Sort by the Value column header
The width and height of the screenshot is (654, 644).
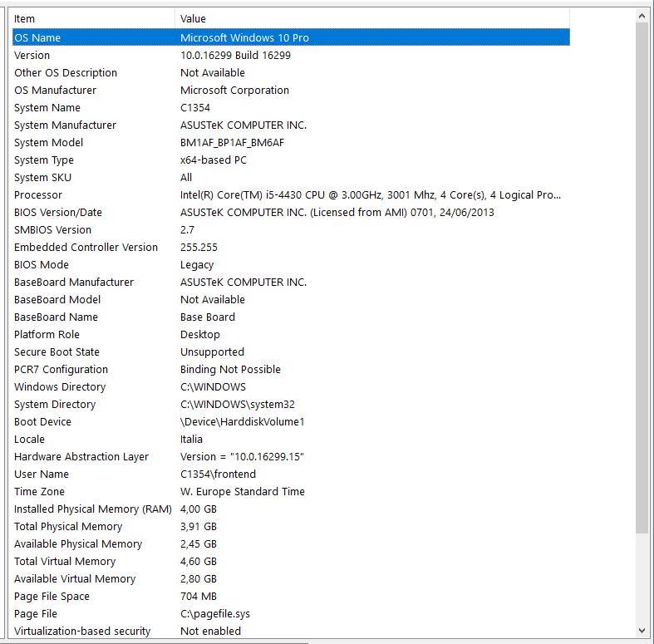pos(372,19)
